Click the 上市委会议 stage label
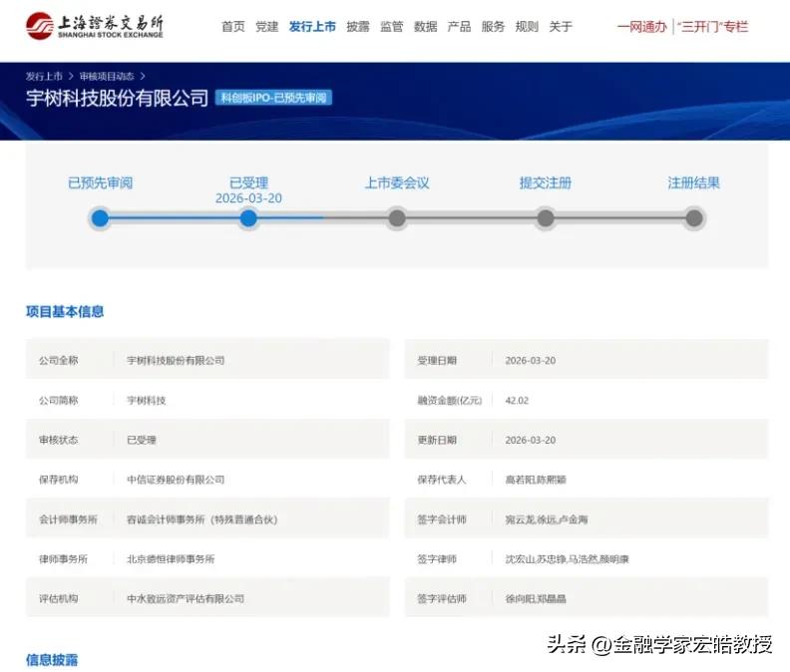This screenshot has height=672, width=790. pos(397,182)
